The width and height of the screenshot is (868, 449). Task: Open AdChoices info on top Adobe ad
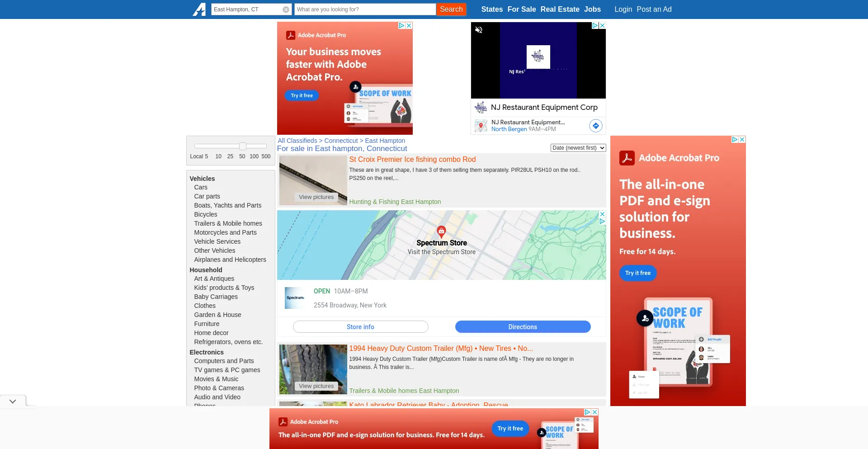(x=401, y=26)
